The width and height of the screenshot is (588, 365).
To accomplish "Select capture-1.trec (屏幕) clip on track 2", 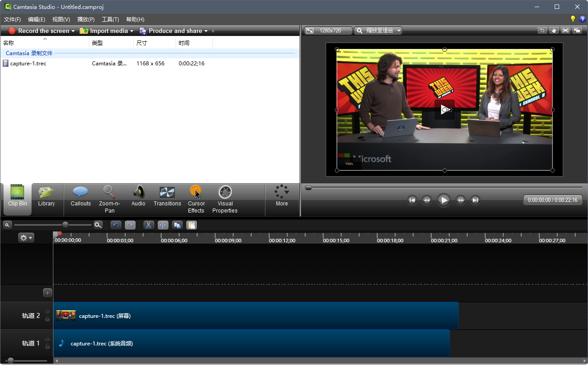I will pos(256,316).
